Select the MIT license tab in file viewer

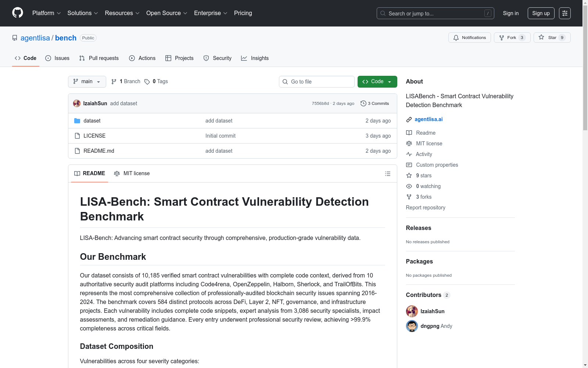coord(132,173)
